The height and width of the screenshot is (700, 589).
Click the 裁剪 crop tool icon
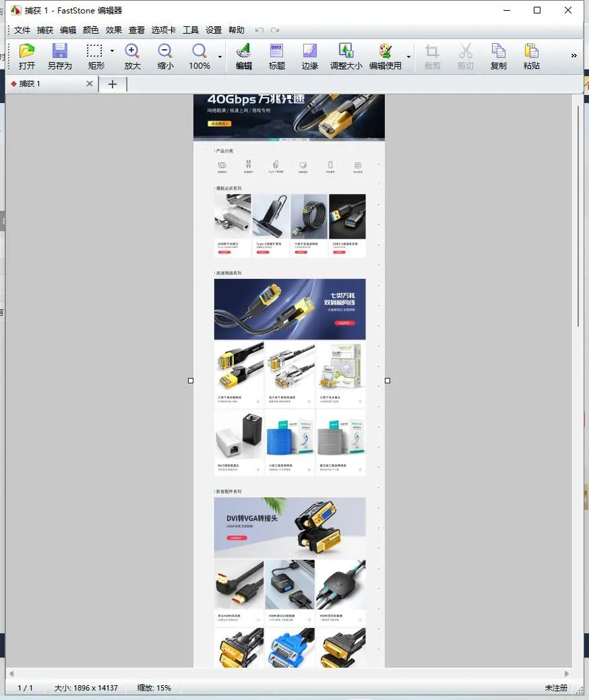[432, 51]
